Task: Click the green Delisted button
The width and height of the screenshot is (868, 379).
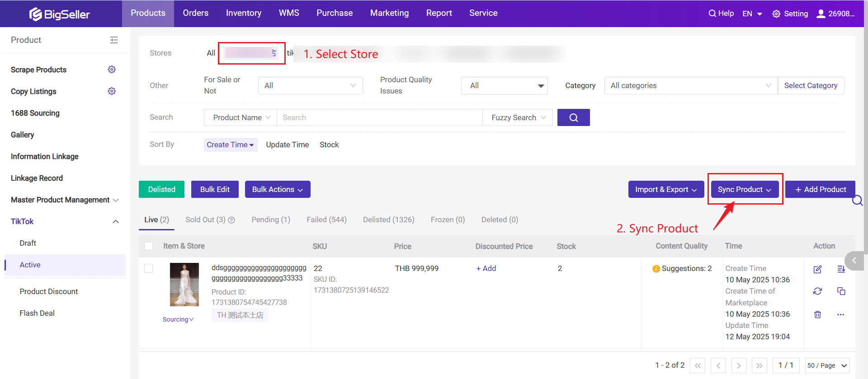Action: point(161,189)
